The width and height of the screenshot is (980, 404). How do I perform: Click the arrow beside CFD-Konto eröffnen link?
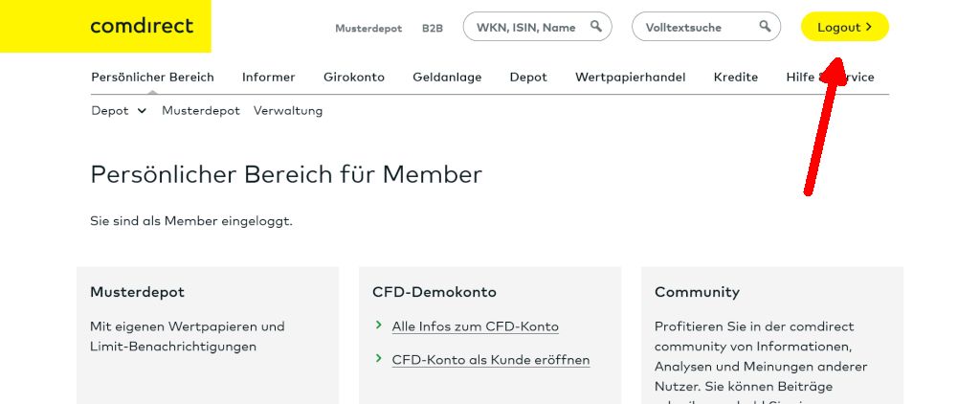(380, 360)
